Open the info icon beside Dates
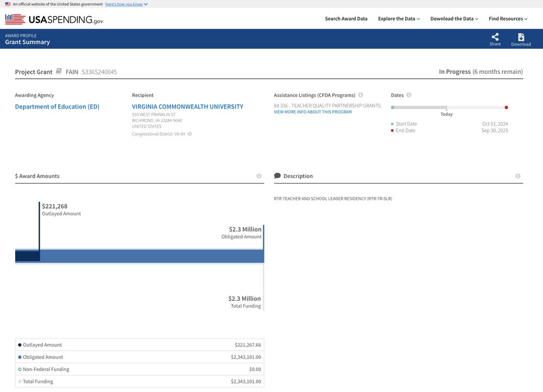The height and width of the screenshot is (392, 543). pos(409,95)
